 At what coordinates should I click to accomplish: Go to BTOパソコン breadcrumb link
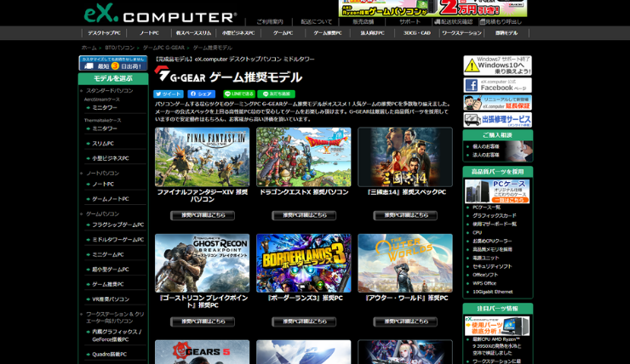point(120,48)
